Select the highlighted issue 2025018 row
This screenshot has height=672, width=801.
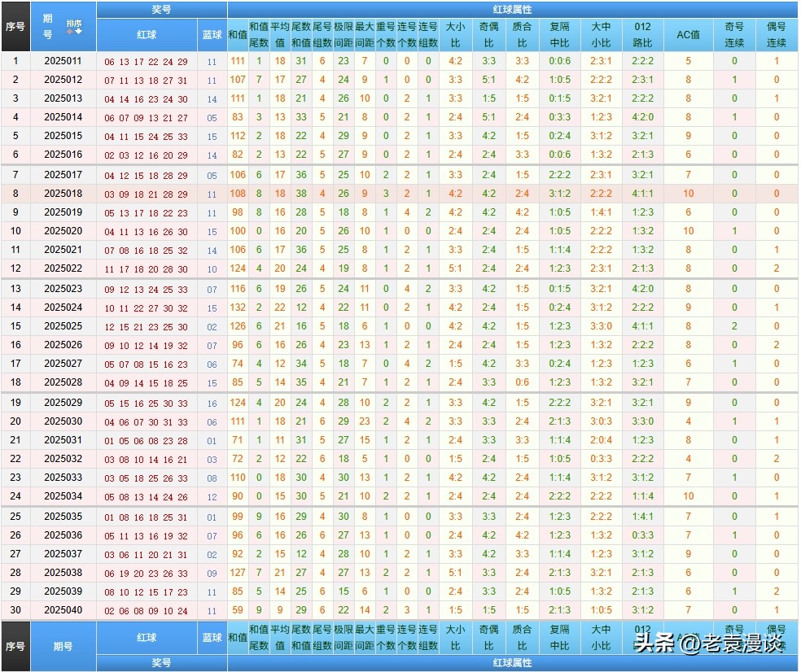coord(63,194)
